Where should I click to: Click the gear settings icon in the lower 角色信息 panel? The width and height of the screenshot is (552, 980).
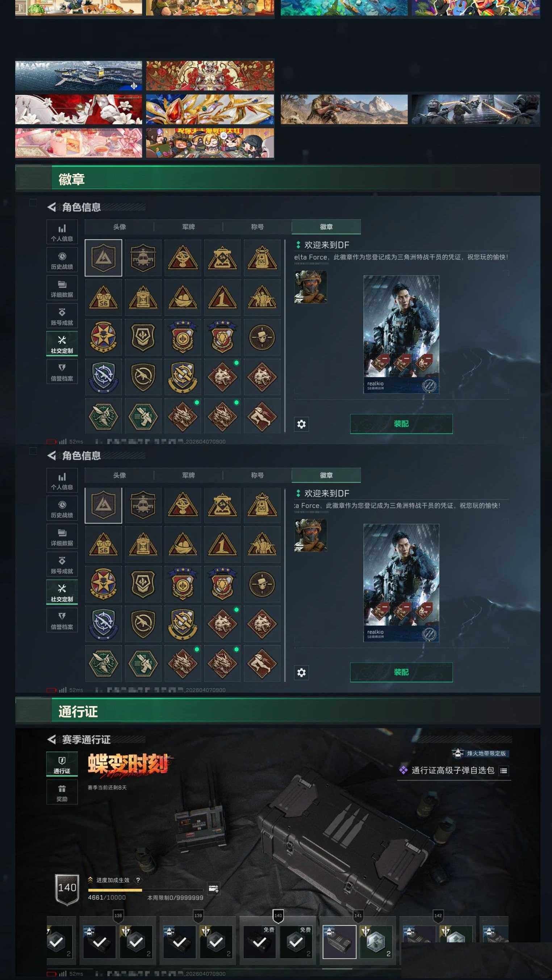point(301,672)
